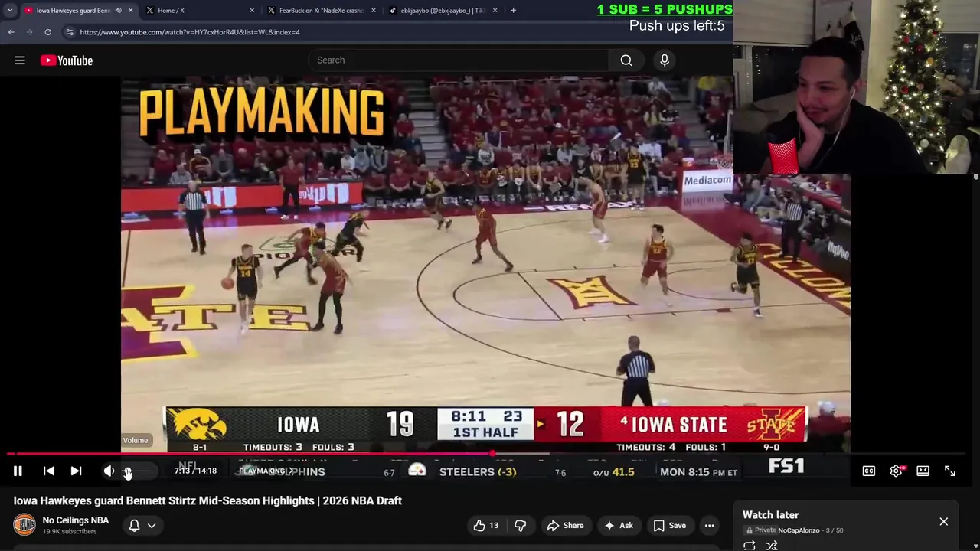
Task: Click the 19.9K subscribers text
Action: [69, 532]
